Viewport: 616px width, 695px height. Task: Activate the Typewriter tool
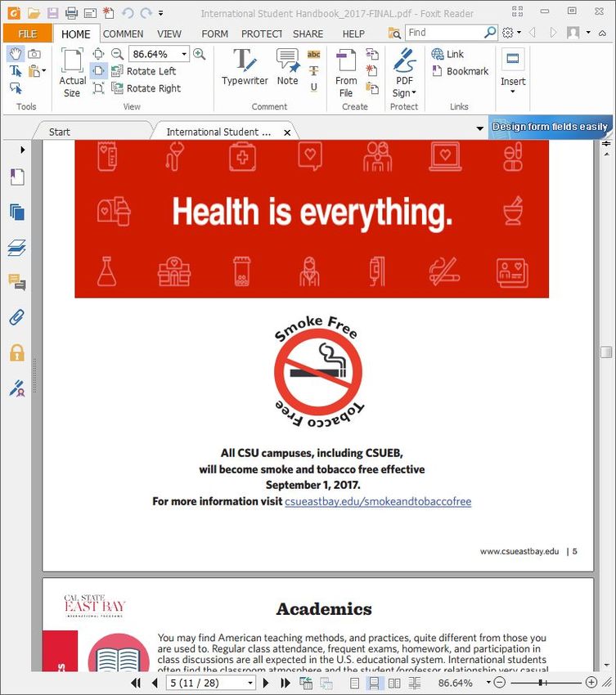[x=245, y=67]
